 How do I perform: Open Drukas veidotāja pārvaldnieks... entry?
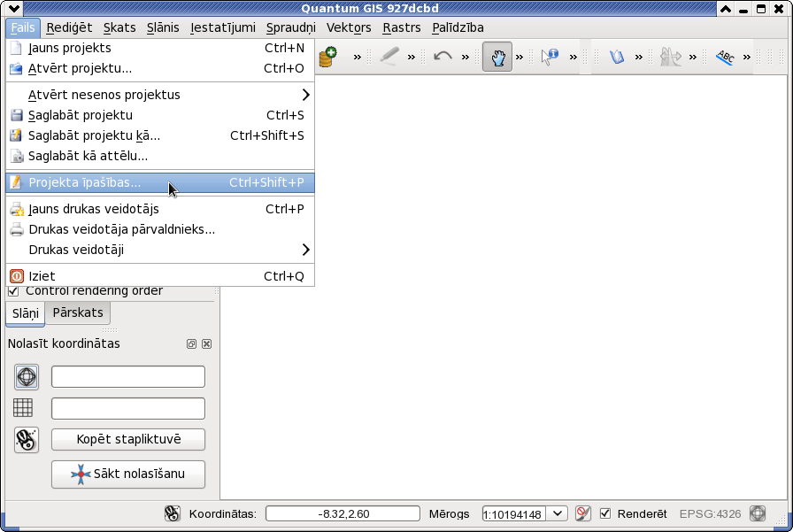(160, 229)
